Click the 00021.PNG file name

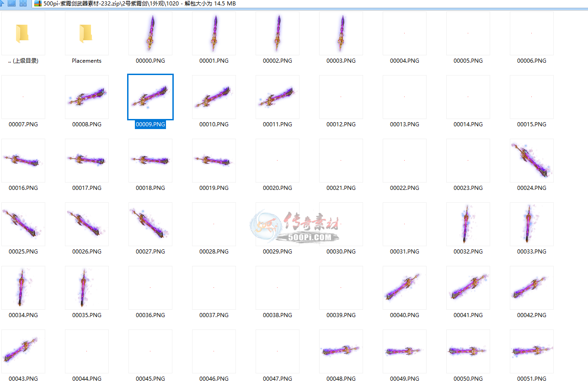tap(341, 188)
